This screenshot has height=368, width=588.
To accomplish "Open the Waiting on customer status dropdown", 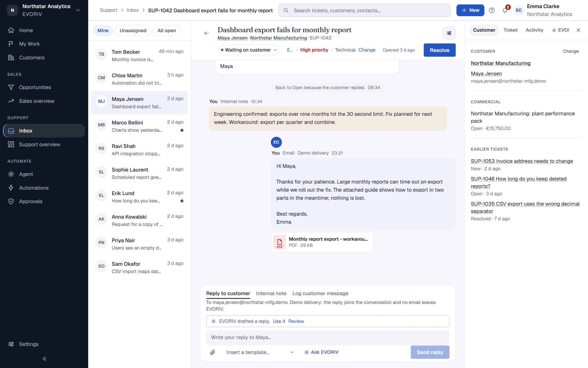I will coord(248,50).
